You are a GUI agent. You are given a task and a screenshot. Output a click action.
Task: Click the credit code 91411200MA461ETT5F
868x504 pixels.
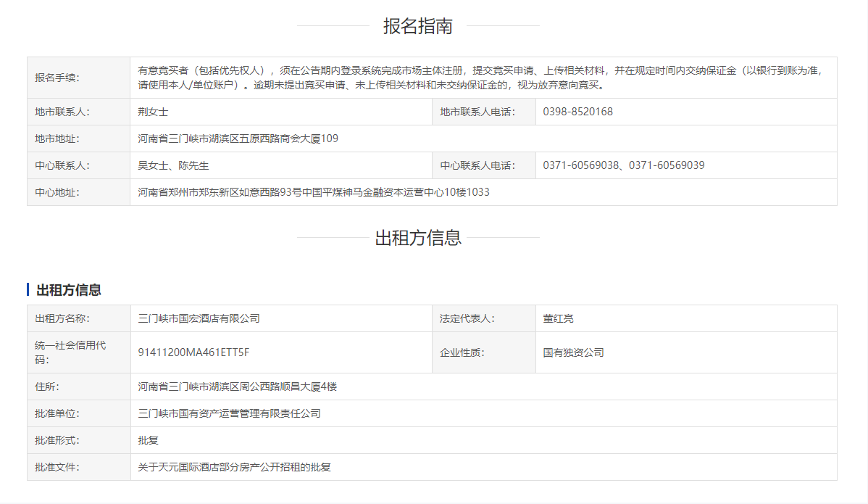(x=193, y=352)
